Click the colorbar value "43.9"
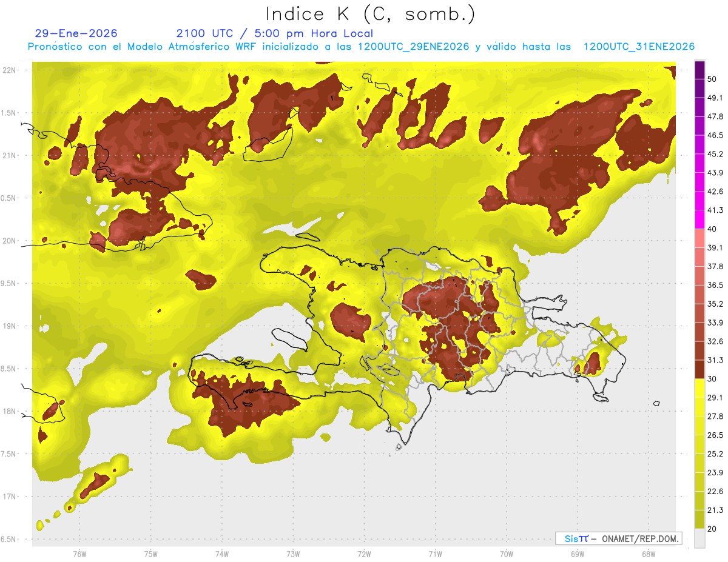The width and height of the screenshot is (728, 562). (715, 173)
